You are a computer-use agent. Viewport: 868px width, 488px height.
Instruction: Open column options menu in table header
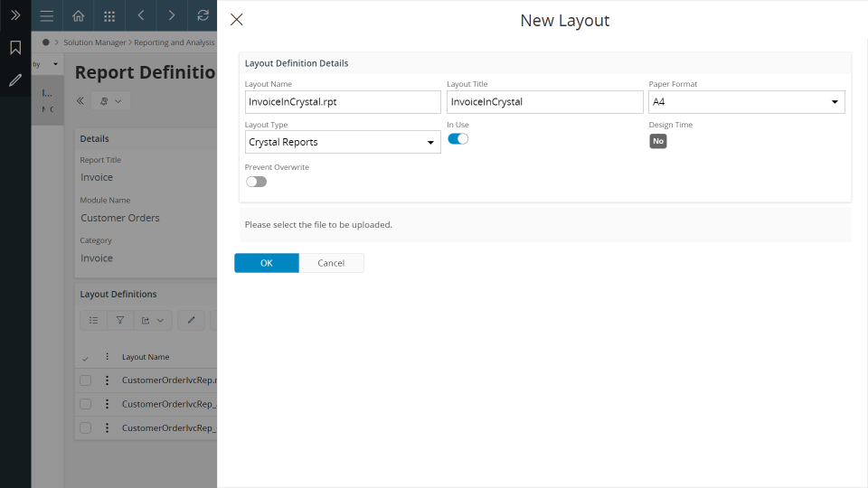pyautogui.click(x=108, y=357)
